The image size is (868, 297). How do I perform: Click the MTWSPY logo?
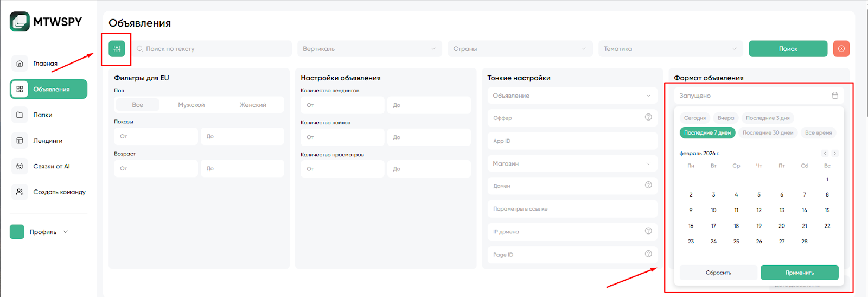coord(46,22)
